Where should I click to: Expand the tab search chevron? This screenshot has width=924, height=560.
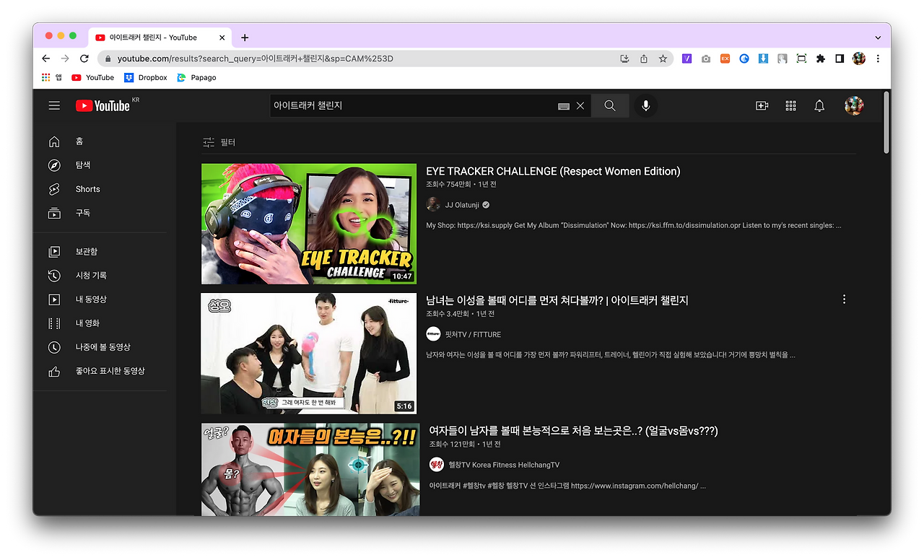coord(878,38)
